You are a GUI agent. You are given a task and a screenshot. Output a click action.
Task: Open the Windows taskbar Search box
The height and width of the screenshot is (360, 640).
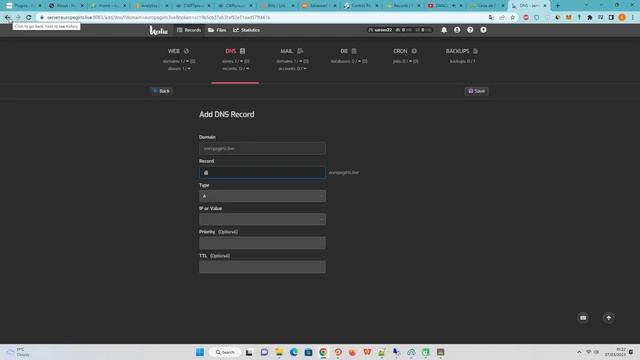coord(225,352)
